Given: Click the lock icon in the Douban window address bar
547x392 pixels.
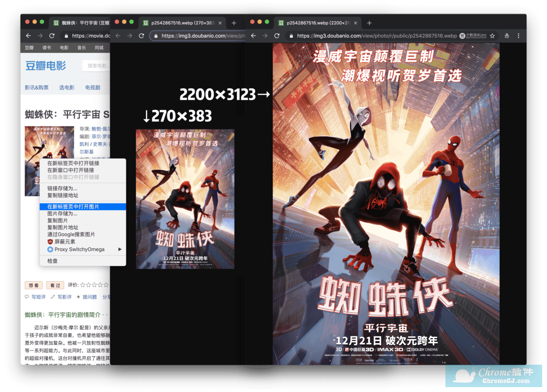Looking at the screenshot, I should click(66, 36).
